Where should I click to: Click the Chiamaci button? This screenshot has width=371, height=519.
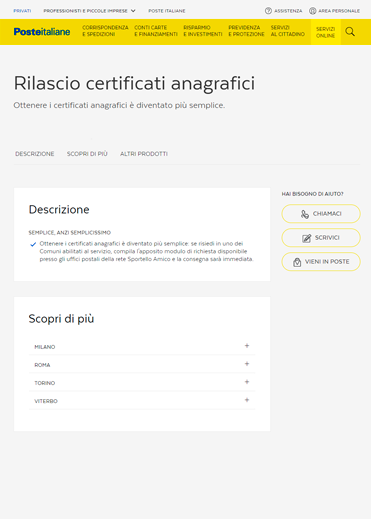(x=321, y=214)
